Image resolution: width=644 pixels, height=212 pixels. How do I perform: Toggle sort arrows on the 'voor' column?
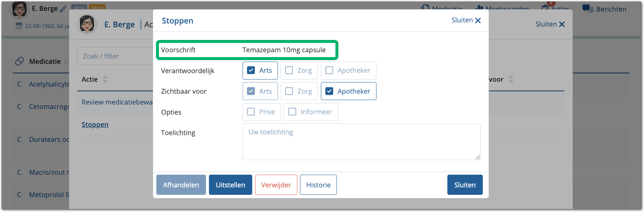point(511,79)
